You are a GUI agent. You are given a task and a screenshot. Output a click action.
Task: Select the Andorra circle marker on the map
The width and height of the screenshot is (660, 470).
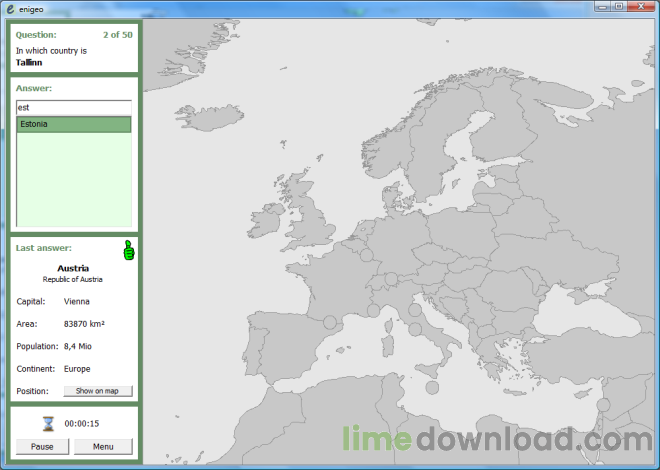330,322
